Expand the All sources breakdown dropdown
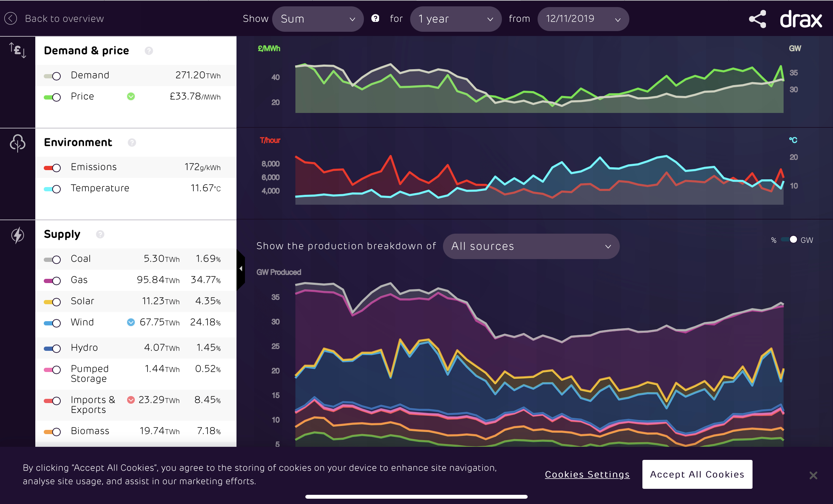The height and width of the screenshot is (504, 833). (531, 246)
